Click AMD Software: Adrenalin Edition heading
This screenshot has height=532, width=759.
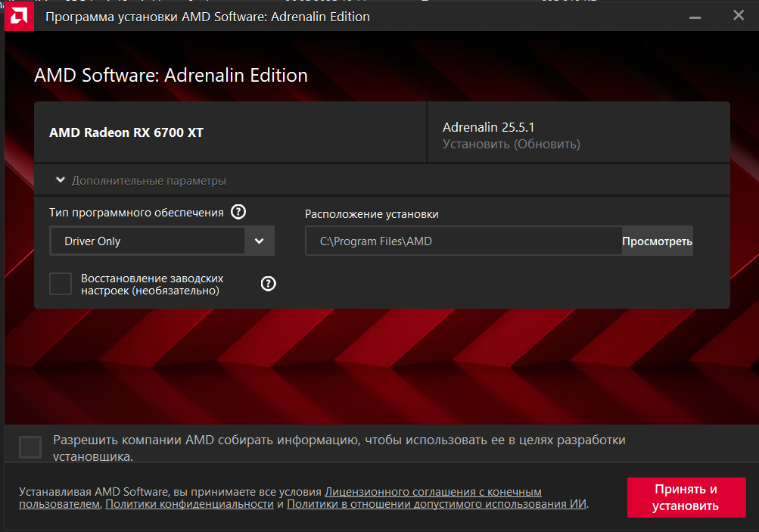(x=171, y=76)
